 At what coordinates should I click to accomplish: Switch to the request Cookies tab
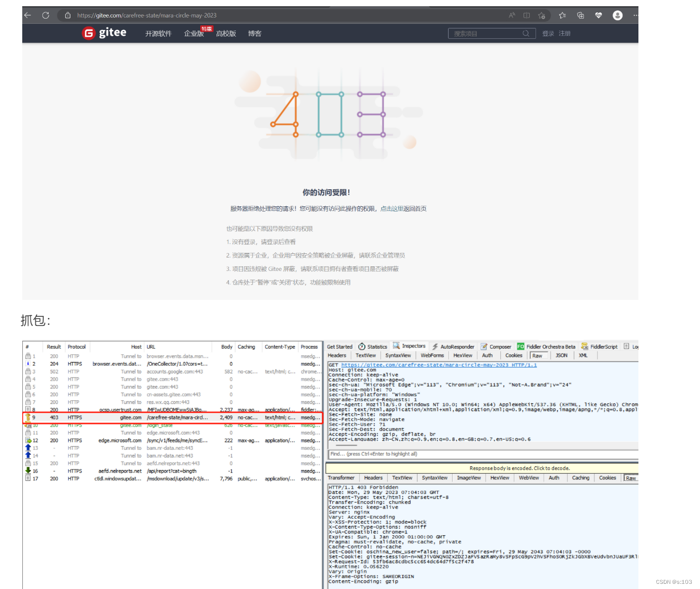tap(514, 355)
